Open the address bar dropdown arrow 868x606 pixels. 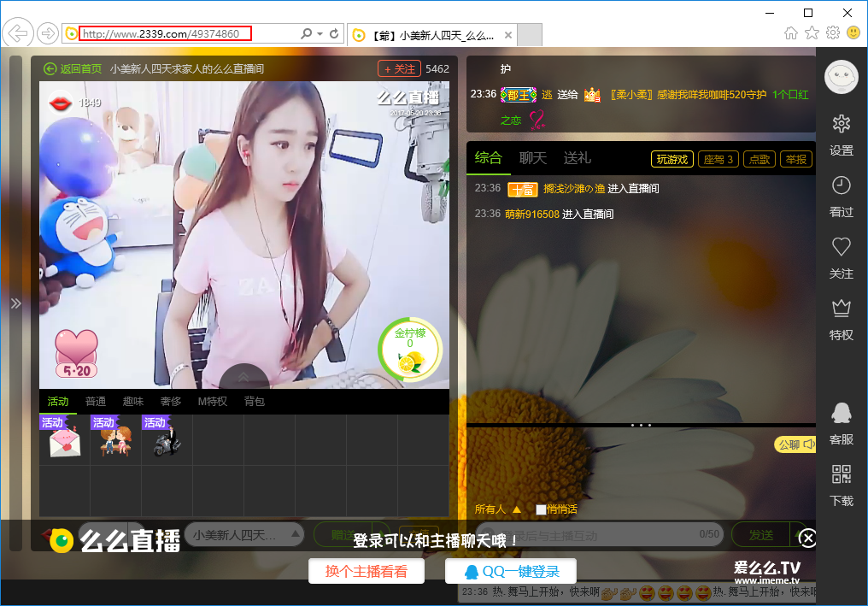pyautogui.click(x=320, y=34)
